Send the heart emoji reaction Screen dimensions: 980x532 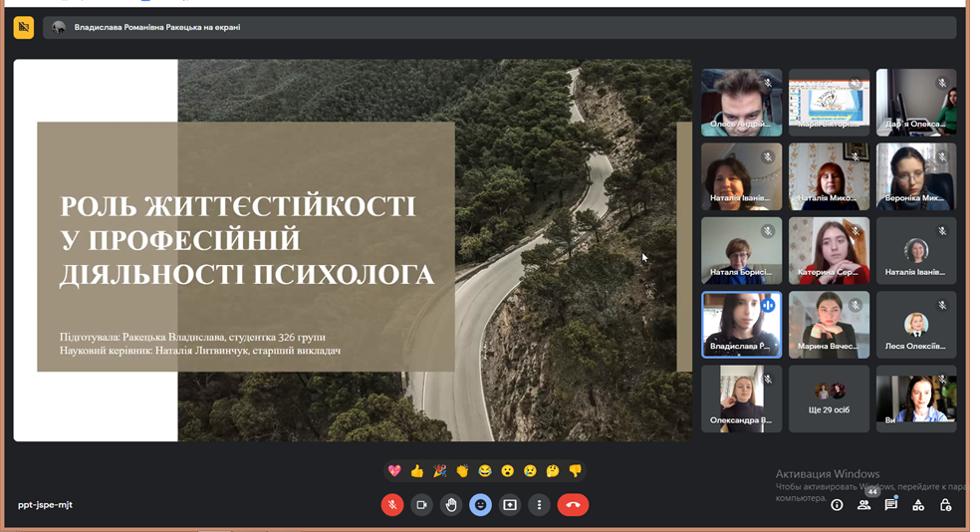pos(394,470)
